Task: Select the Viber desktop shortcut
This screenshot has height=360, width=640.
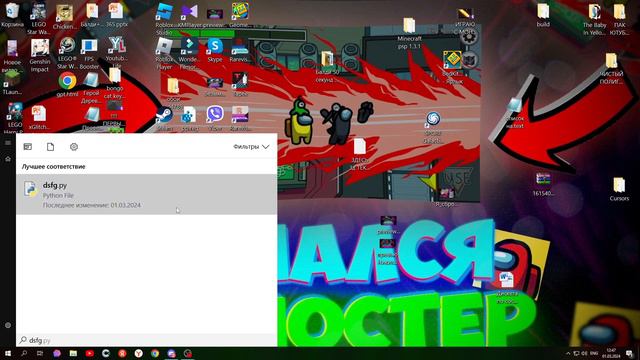Action: click(215, 118)
